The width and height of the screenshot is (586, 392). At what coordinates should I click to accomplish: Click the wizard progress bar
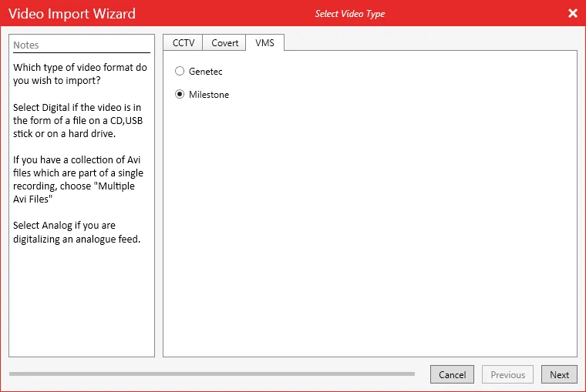212,374
